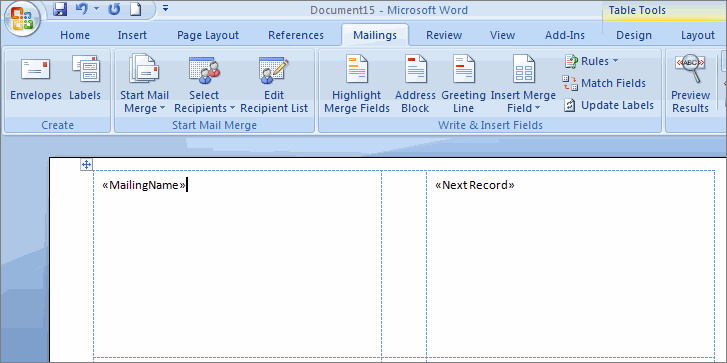The image size is (727, 363).
Task: Go to the Review tab
Action: pyautogui.click(x=444, y=35)
